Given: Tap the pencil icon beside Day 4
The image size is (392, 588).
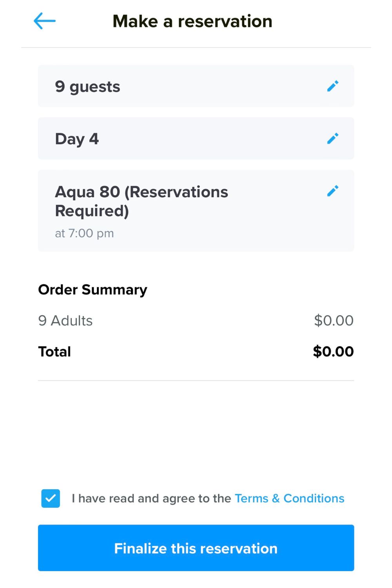Looking at the screenshot, I should (333, 138).
